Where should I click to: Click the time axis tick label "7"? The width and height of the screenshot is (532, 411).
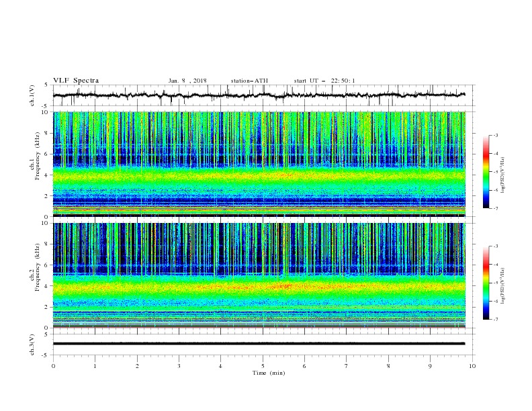coord(347,366)
